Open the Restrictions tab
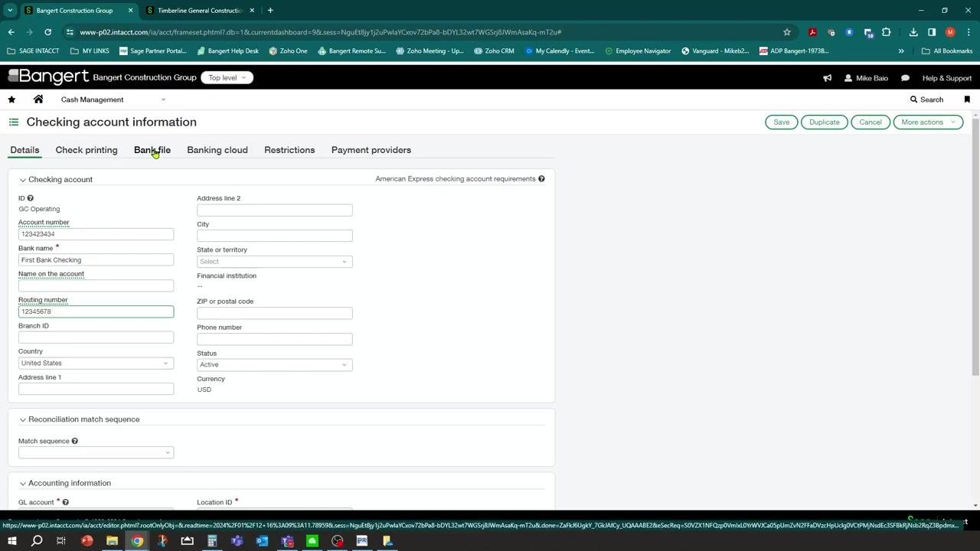The image size is (980, 551). [x=289, y=150]
